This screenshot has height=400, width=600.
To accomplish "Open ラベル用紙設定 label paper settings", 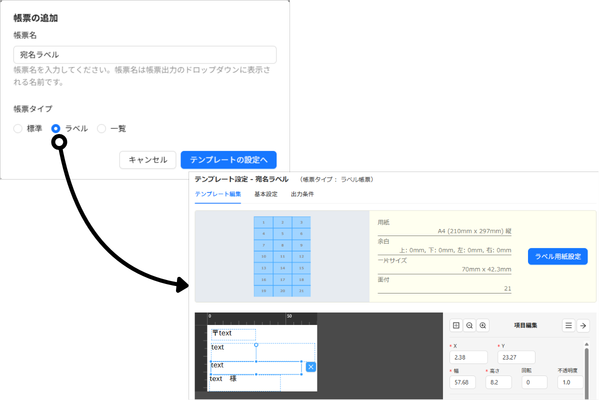I will [557, 256].
